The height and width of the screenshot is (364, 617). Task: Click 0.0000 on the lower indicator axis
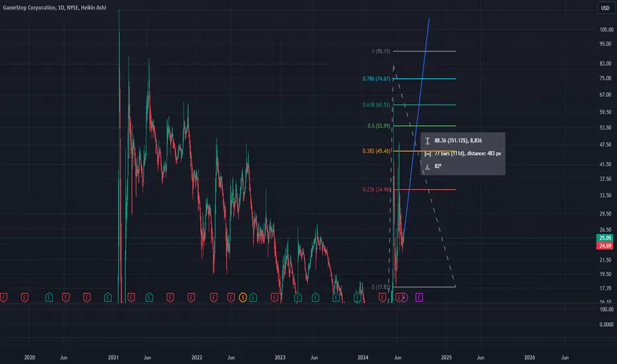click(606, 325)
